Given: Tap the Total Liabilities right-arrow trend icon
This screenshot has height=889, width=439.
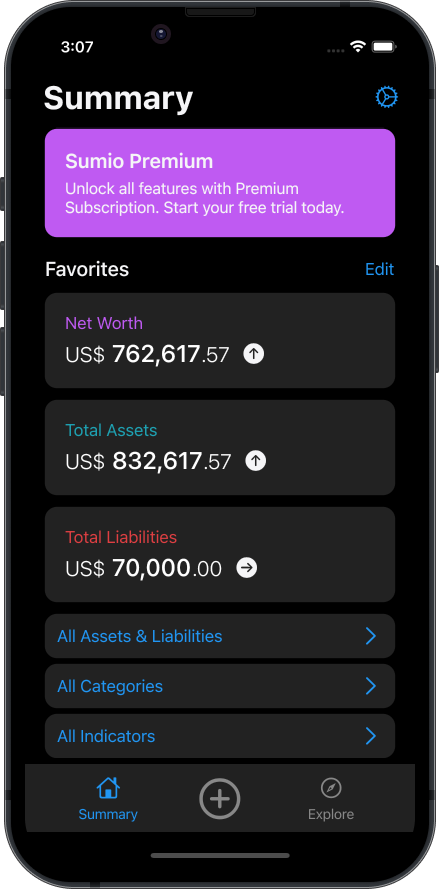Looking at the screenshot, I should (247, 568).
